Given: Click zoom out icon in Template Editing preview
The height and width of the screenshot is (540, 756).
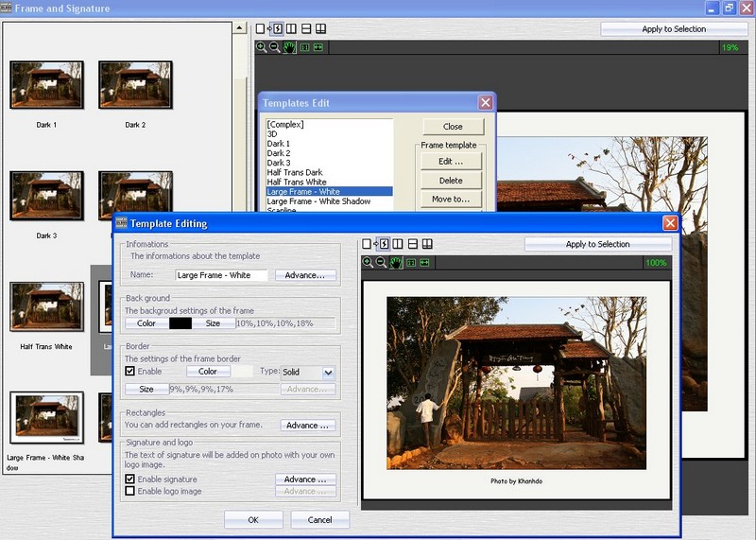Looking at the screenshot, I should coord(381,262).
